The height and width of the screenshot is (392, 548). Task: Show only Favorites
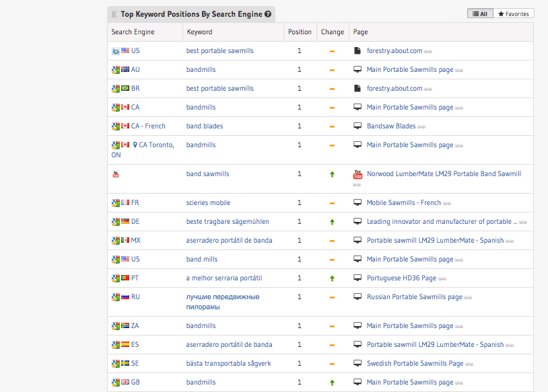tap(514, 13)
